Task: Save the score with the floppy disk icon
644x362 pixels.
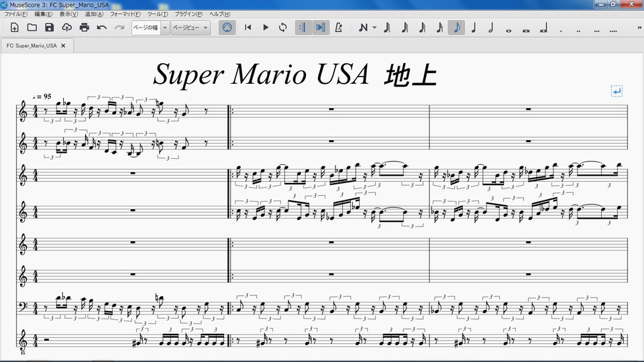Action: 49,27
